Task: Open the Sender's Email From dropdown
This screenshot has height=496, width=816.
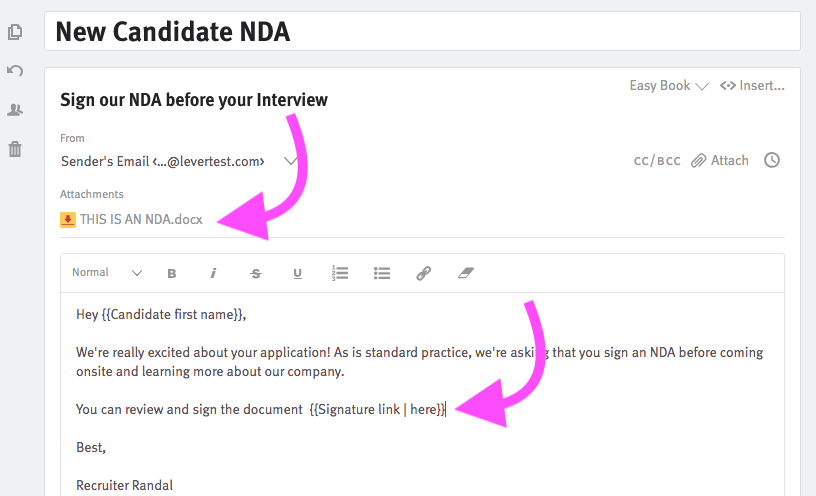Action: click(178, 161)
